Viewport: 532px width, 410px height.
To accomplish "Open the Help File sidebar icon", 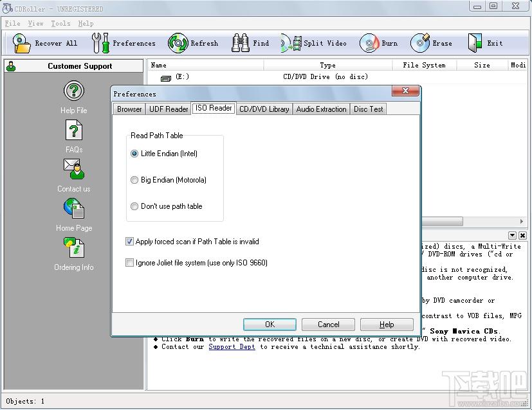I will pyautogui.click(x=73, y=91).
